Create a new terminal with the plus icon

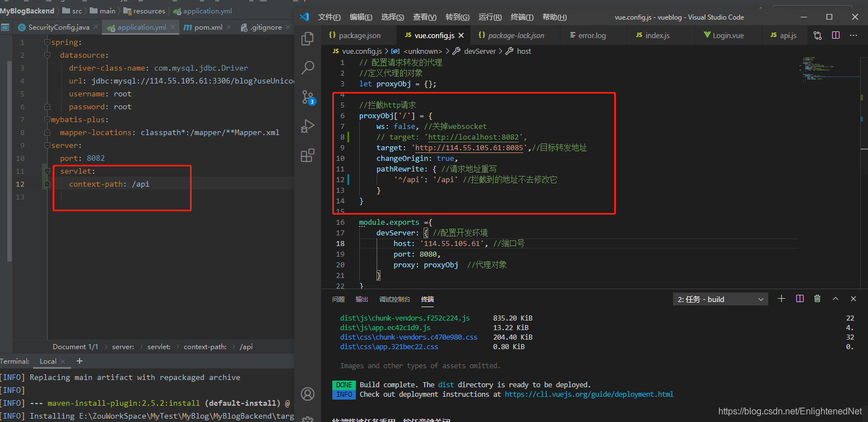coord(782,299)
